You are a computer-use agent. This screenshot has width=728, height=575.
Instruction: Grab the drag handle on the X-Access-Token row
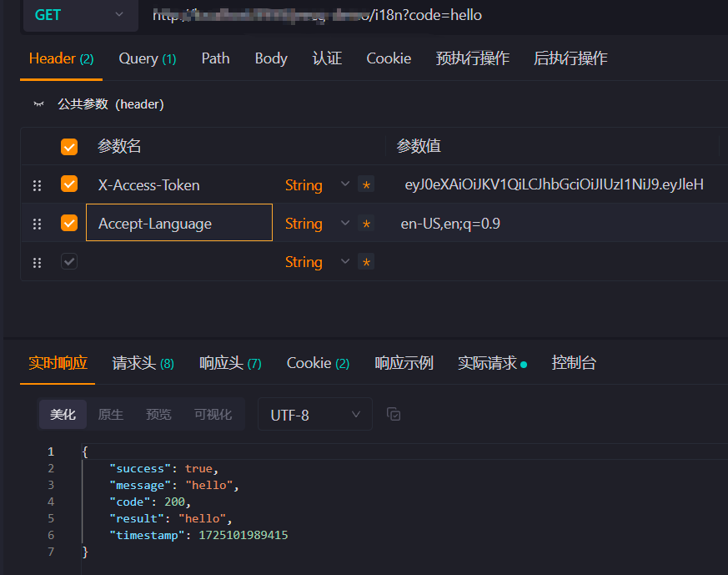[x=37, y=184]
